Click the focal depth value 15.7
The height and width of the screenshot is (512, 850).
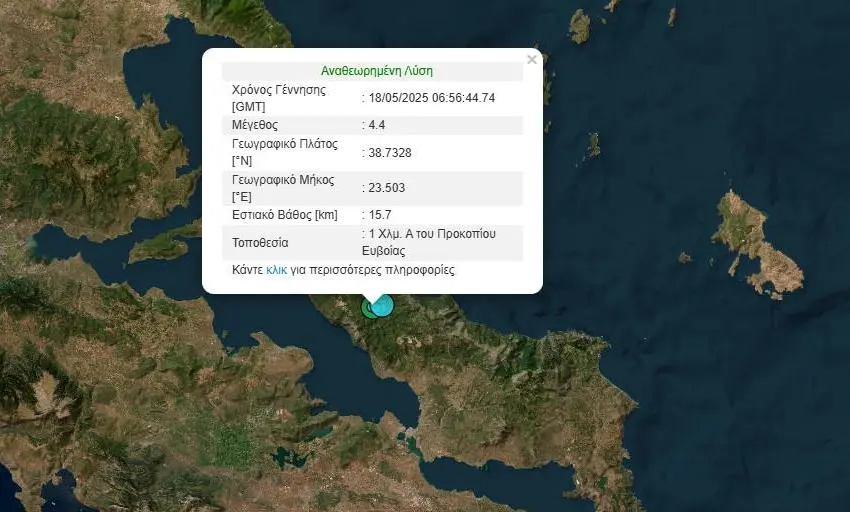pos(380,215)
